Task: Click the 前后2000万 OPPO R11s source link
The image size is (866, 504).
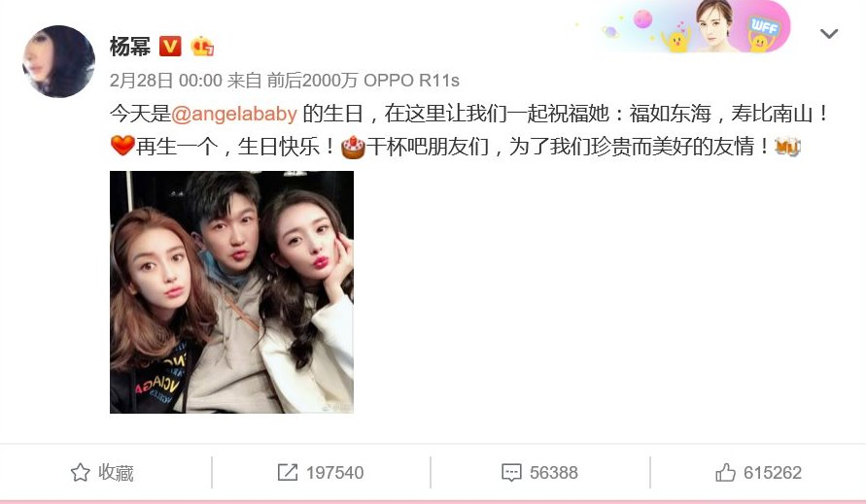Action: tap(363, 81)
